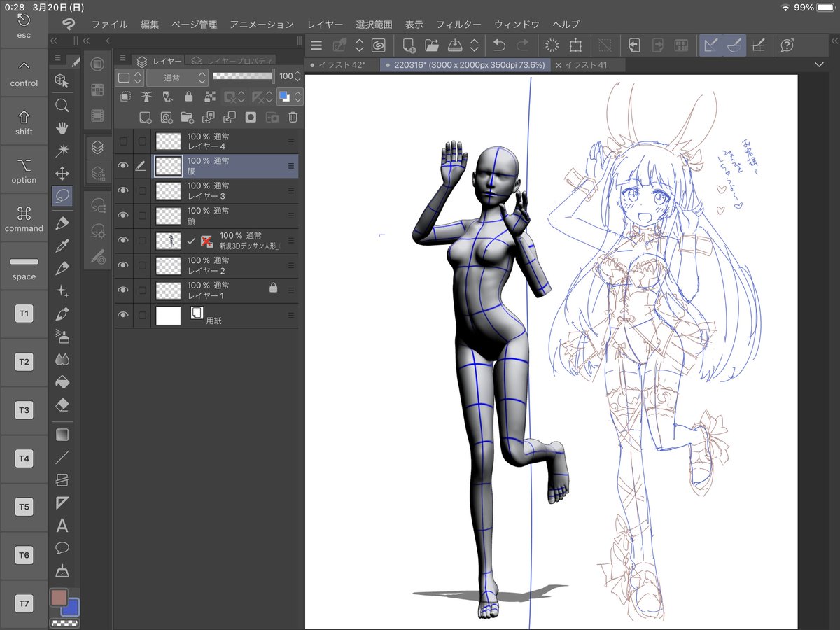Open the 編集 menu
840x630 pixels.
pos(150,24)
